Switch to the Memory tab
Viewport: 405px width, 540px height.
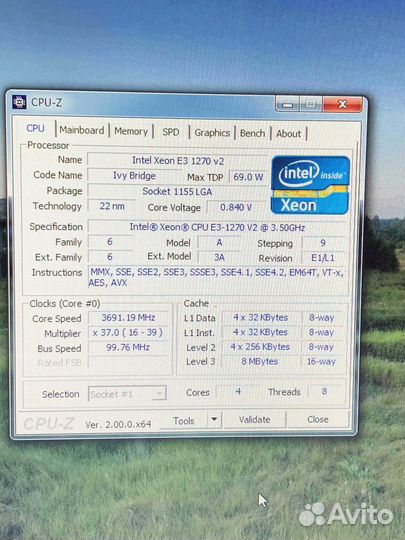tap(131, 131)
